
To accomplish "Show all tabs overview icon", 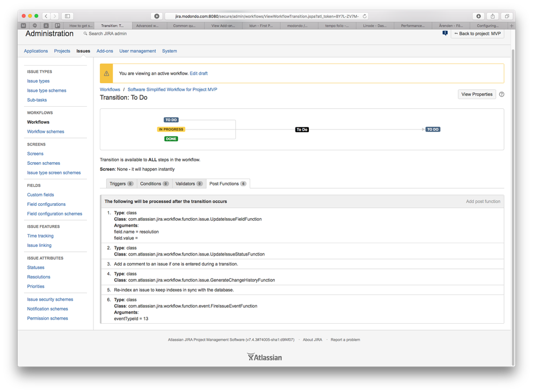I will coord(506,16).
